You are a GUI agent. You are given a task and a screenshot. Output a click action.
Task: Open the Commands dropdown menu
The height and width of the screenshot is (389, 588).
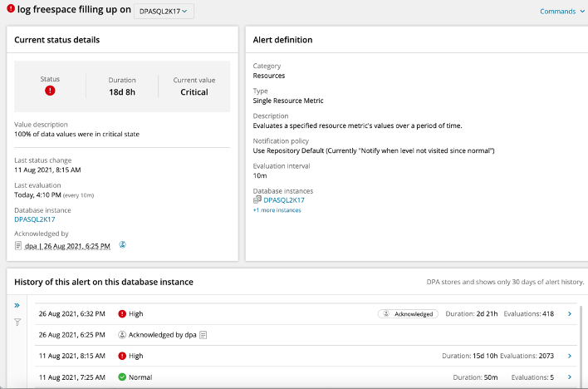click(x=562, y=11)
